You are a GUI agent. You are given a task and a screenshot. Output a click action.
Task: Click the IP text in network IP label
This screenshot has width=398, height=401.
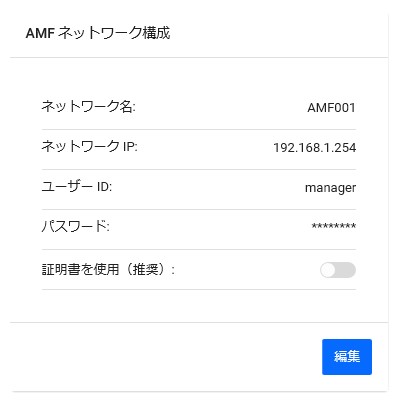(130, 147)
